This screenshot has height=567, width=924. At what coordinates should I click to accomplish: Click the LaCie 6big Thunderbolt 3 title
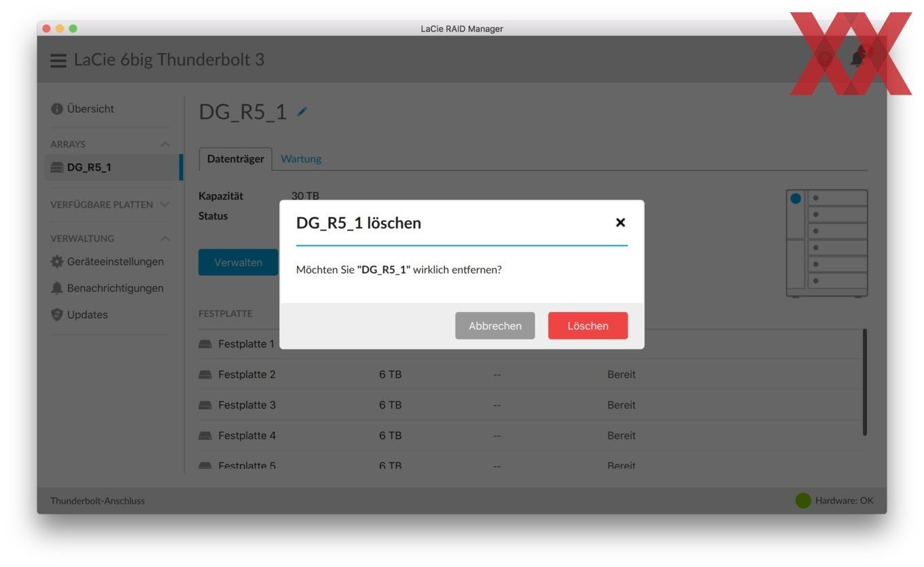tap(169, 60)
